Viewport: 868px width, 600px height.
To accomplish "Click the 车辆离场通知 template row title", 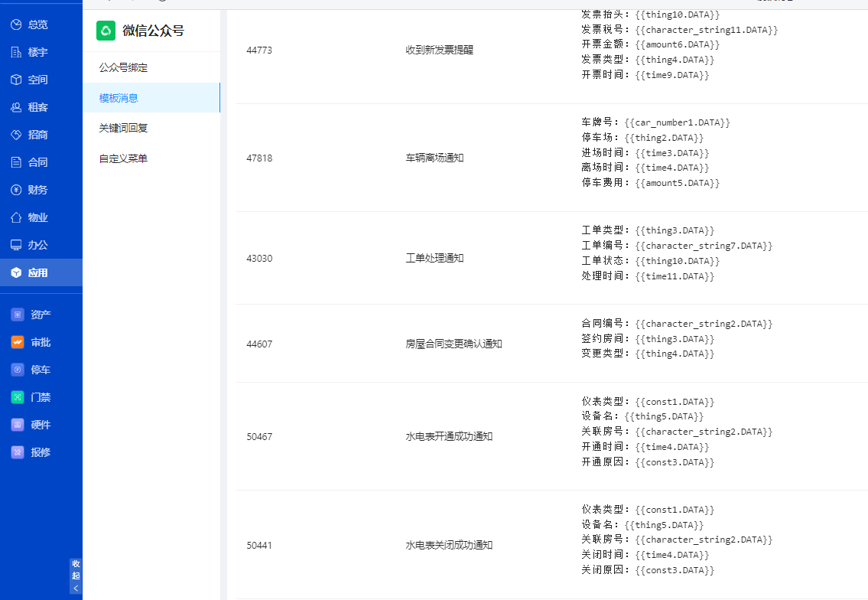I will click(x=434, y=158).
